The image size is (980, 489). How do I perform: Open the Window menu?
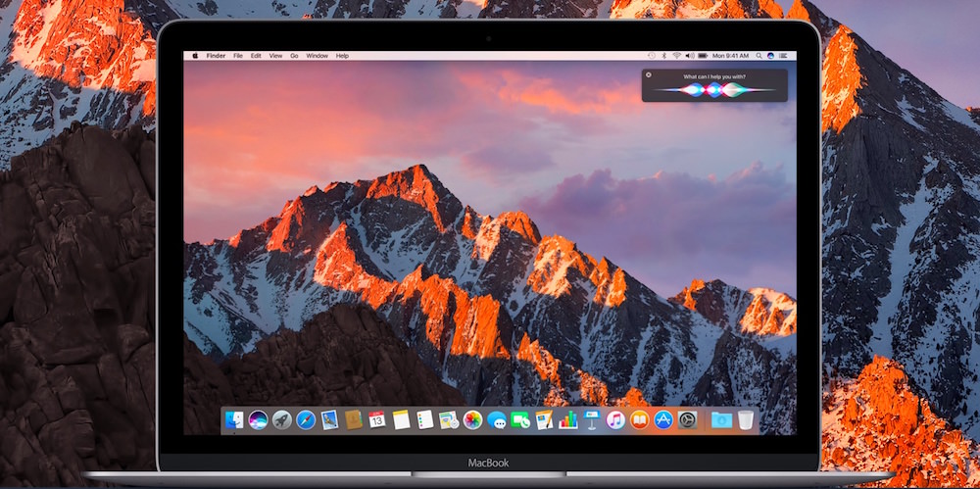point(317,56)
